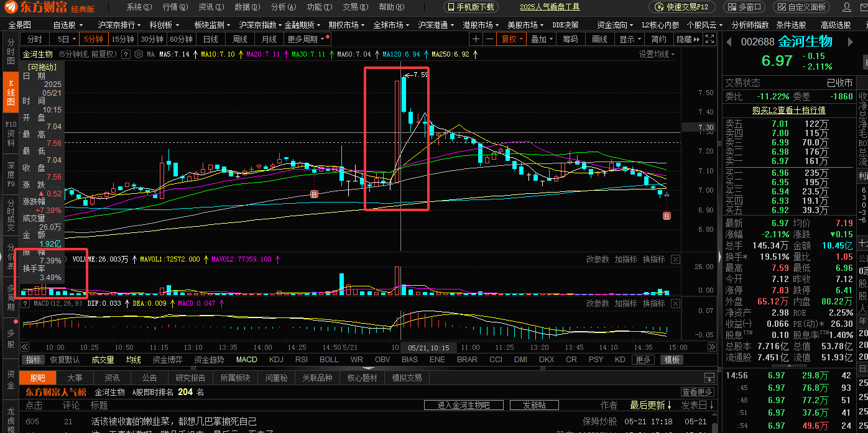Open the 分析(A) menu
Image resolution: width=868 pixels, height=433 pixels.
284,7
